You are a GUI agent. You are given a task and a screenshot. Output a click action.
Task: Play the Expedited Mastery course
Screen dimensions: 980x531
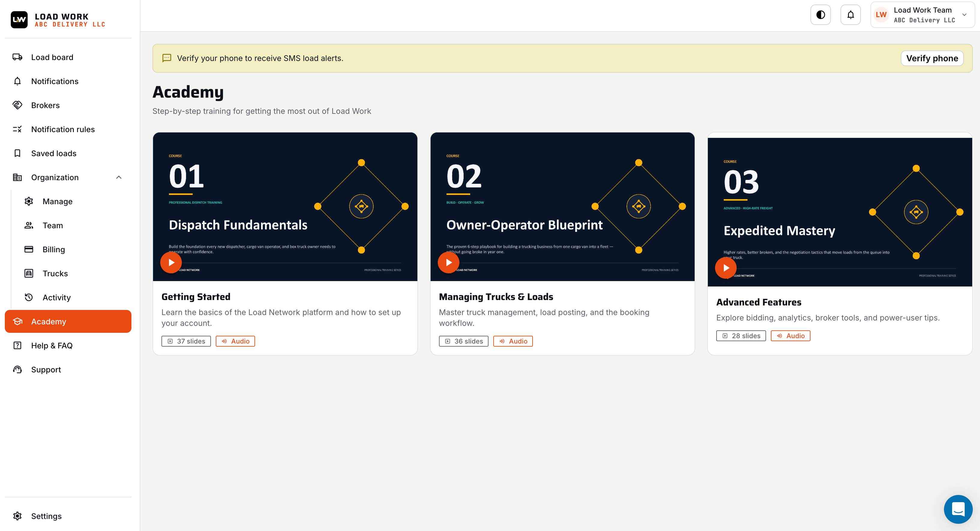(x=726, y=268)
